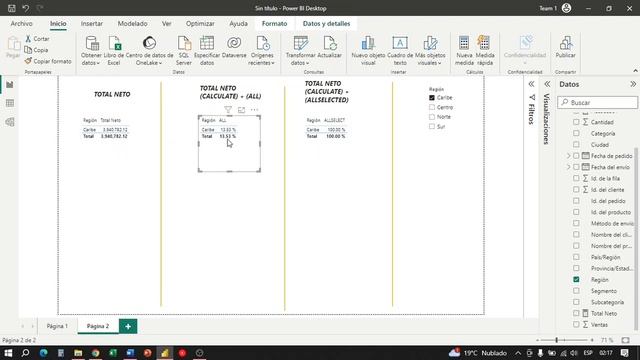Open the SQL Server data source

click(184, 51)
